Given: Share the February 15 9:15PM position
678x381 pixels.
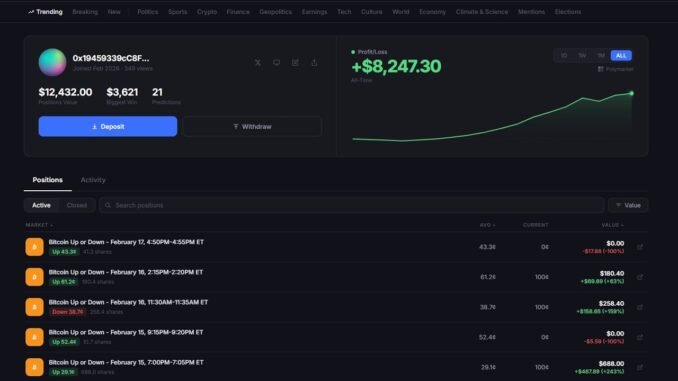Looking at the screenshot, I should click(x=640, y=337).
